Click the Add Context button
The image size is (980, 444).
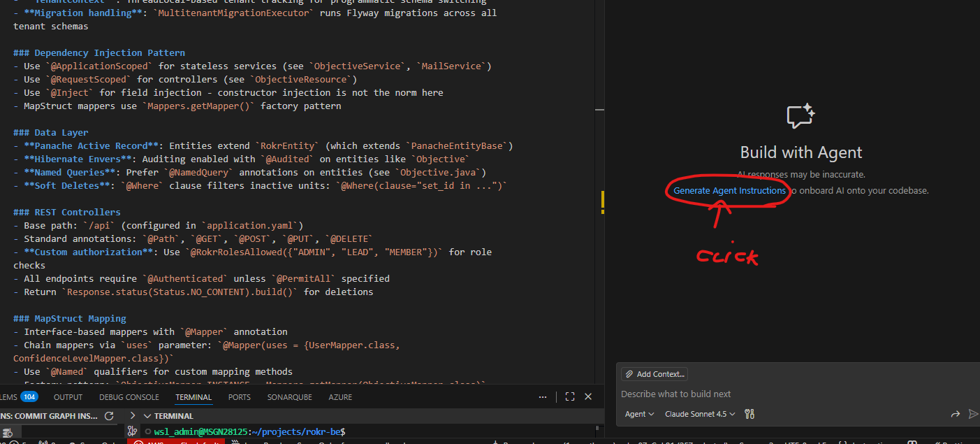tap(654, 374)
